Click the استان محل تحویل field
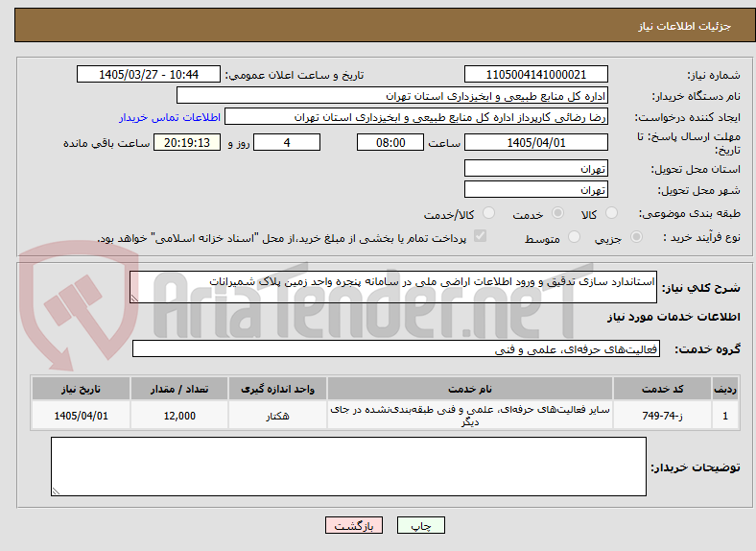Screen dimensions: 756x551 tap(536, 168)
